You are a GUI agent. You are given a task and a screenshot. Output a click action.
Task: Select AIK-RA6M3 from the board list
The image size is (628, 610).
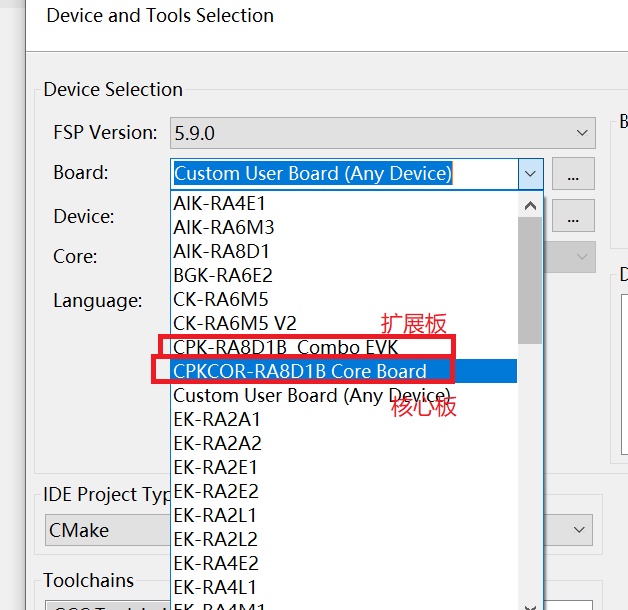coord(344,227)
